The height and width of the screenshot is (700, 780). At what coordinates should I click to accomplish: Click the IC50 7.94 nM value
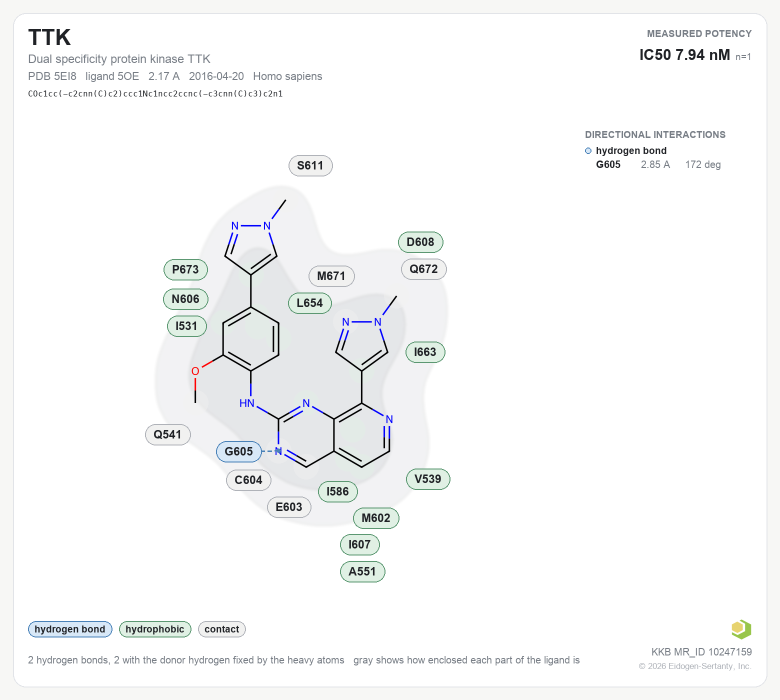pos(684,55)
